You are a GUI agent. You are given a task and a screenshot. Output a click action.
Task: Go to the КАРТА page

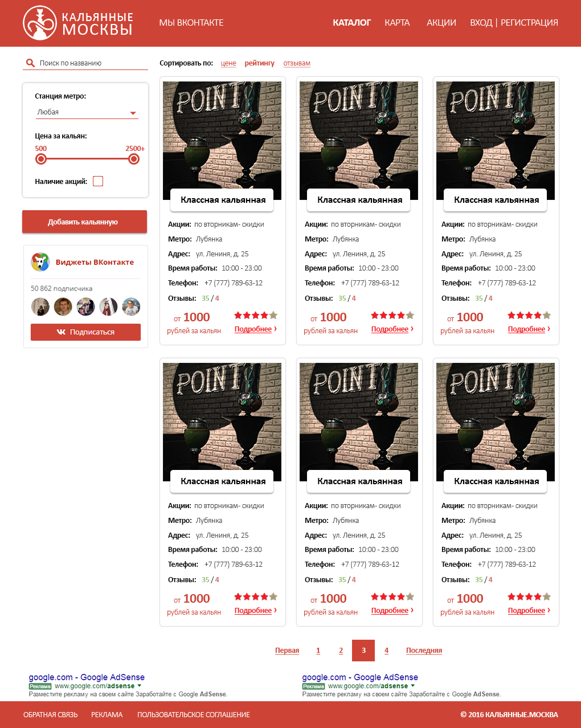397,23
